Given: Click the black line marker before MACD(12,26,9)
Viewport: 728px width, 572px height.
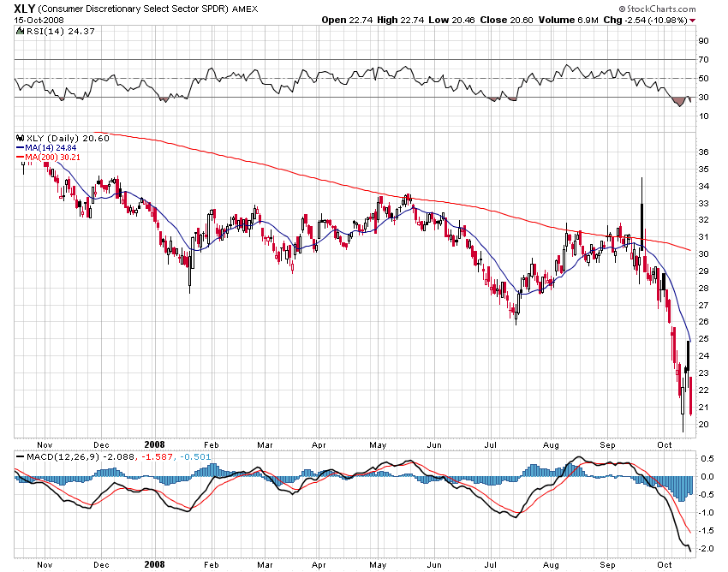Looking at the screenshot, I should click(20, 457).
